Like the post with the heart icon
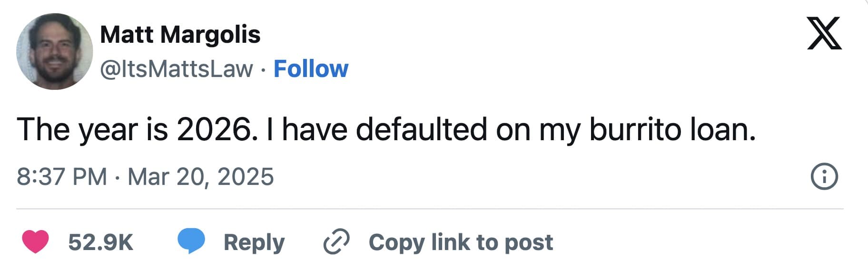868x270 pixels. pyautogui.click(x=35, y=241)
